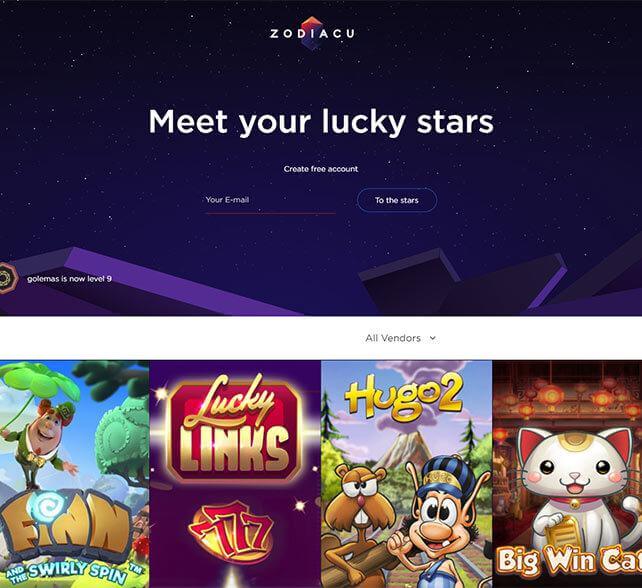The height and width of the screenshot is (588, 642).
Task: Open the Hugo 2 game tile
Action: pos(407,474)
